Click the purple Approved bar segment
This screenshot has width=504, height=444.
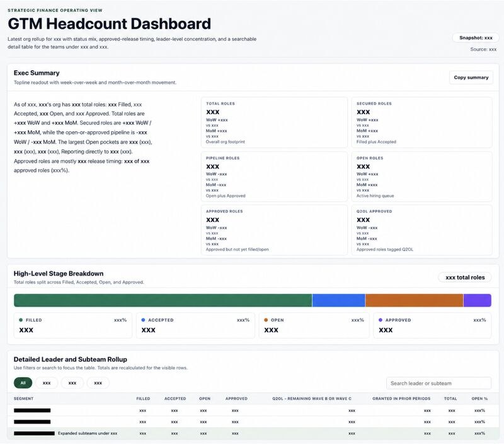[478, 300]
